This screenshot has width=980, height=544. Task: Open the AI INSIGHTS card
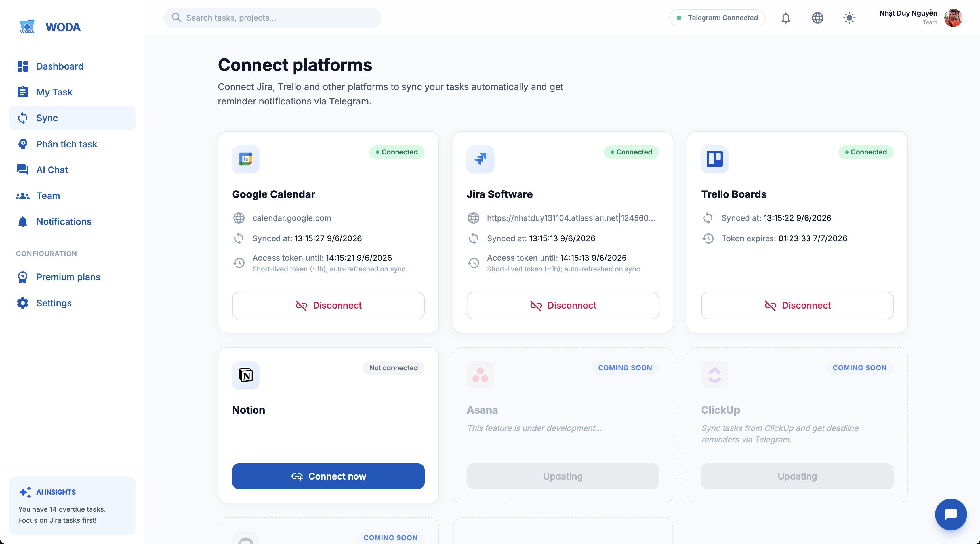pyautogui.click(x=72, y=506)
